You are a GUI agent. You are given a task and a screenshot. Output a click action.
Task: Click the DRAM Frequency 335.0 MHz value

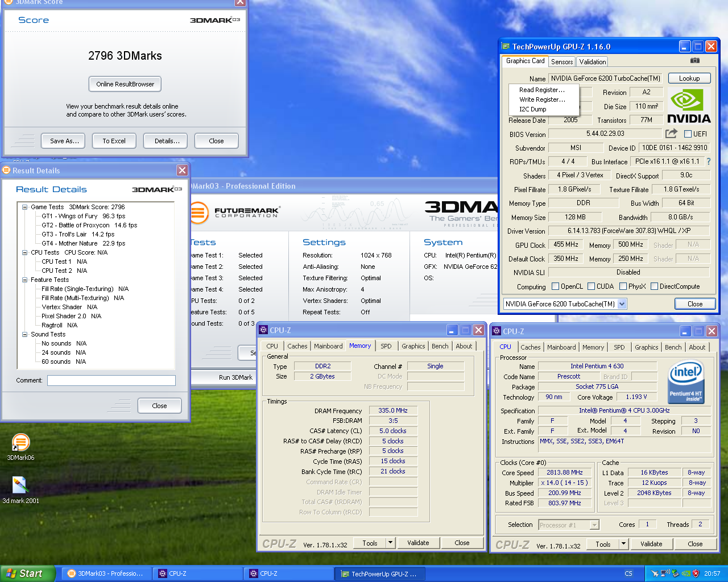[393, 410]
